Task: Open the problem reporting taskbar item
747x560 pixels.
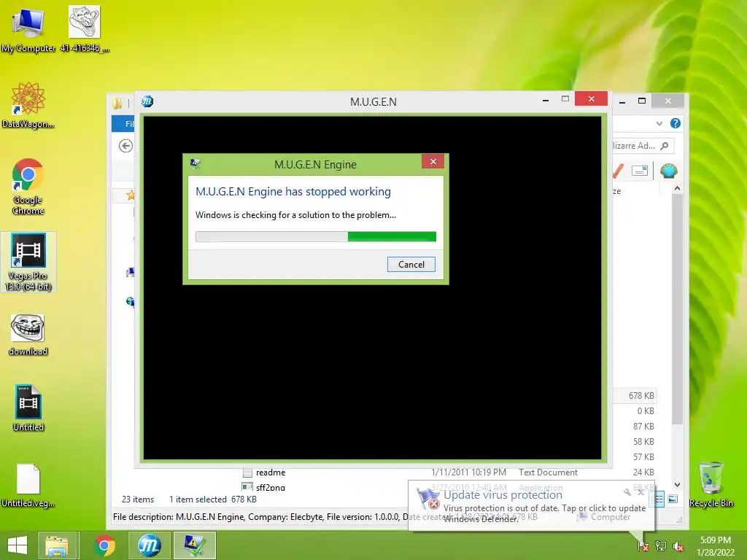Action: [194, 545]
